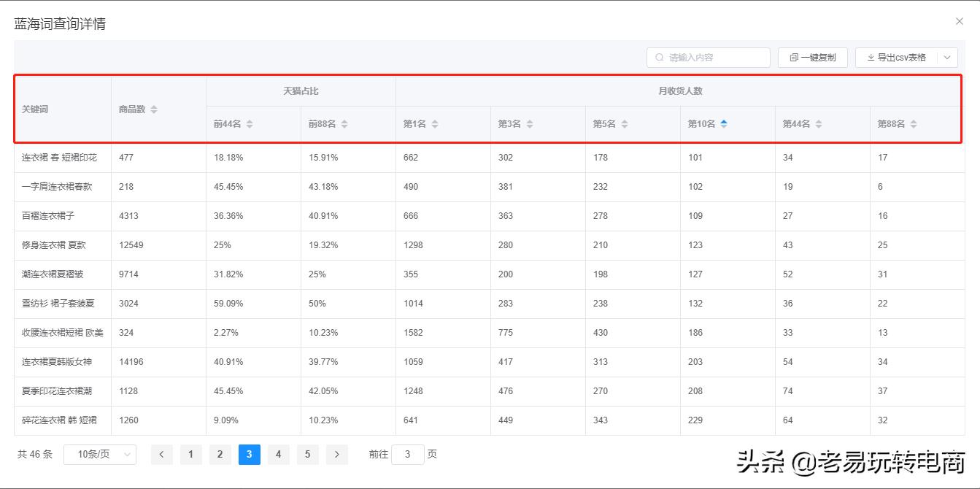Go to next page arrow
This screenshot has width=980, height=489.
pyautogui.click(x=336, y=454)
